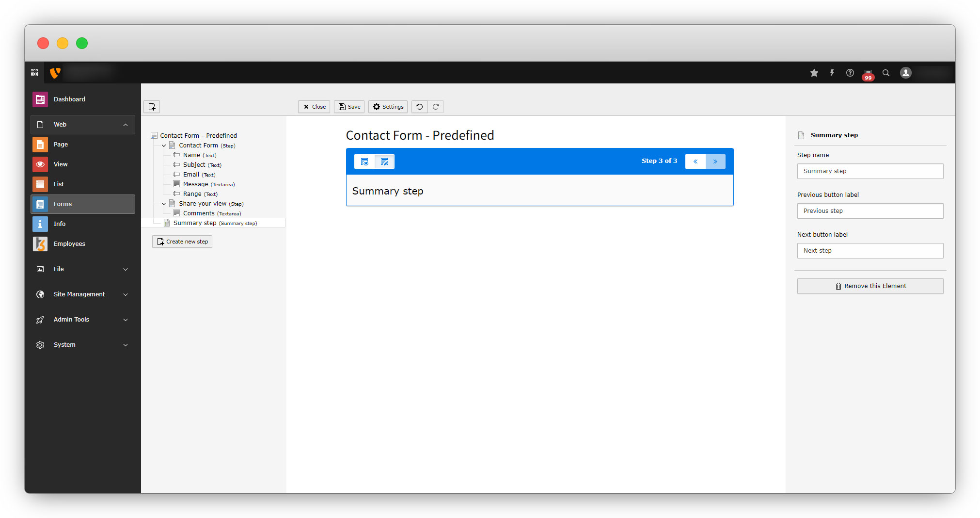The image size is (980, 518).
Task: Click the search magnifier icon
Action: coord(885,73)
